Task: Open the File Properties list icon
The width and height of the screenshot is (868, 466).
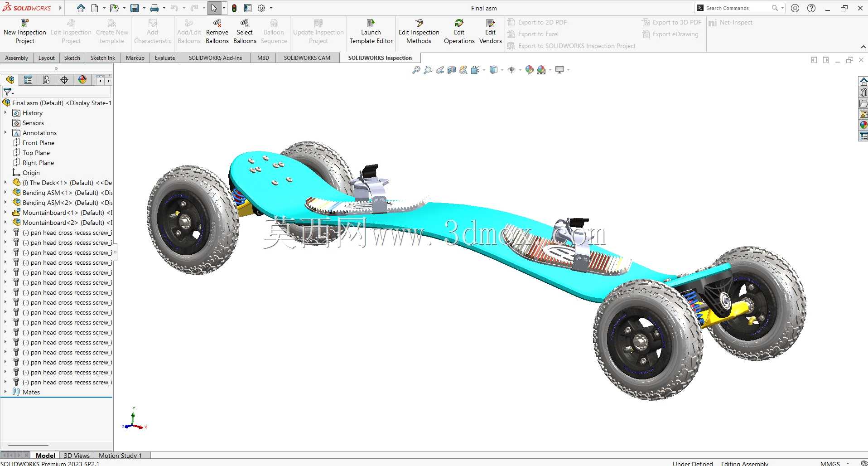Action: 248,8
